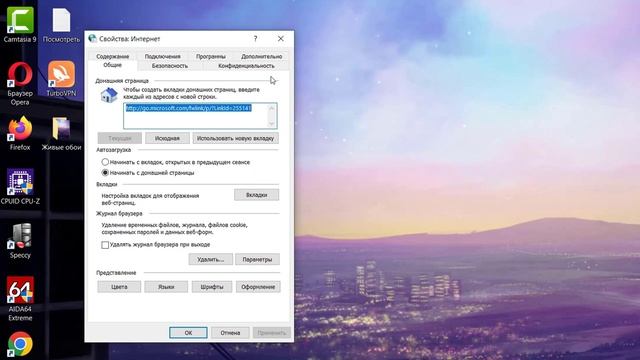The width and height of the screenshot is (640, 360).
Task: Switch to the Безопасность tab
Action: tap(170, 66)
